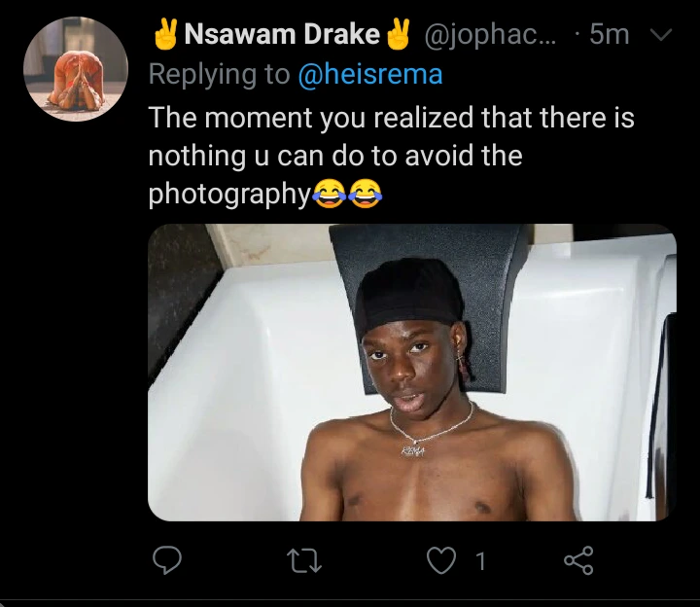Click the victory hand emoji before the name
Viewport: 700px width, 607px height.
point(166,34)
